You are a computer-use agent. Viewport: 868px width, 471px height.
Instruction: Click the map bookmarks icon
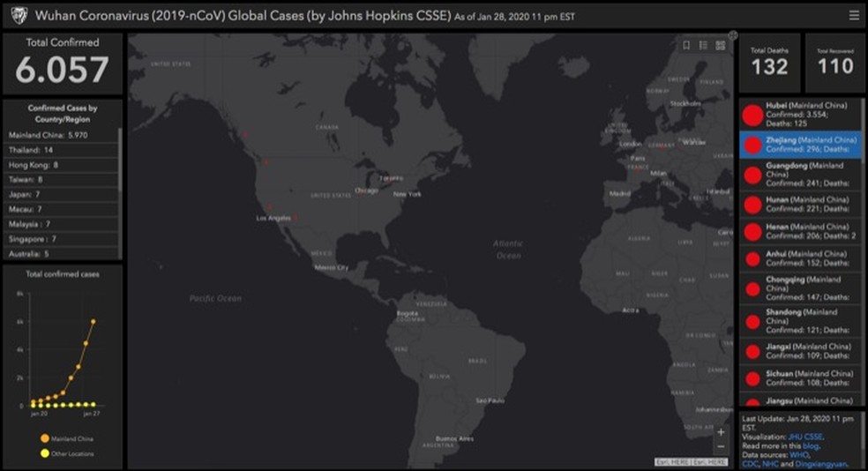[686, 46]
